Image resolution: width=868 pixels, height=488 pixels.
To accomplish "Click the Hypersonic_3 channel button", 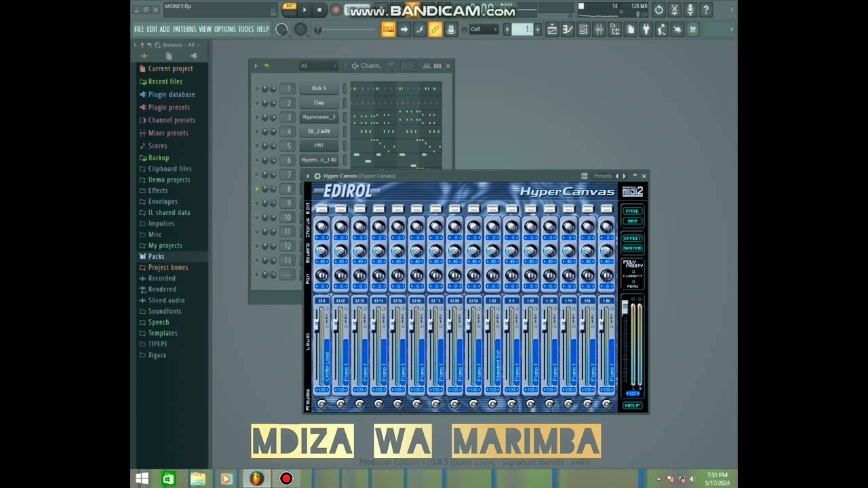I will point(319,117).
